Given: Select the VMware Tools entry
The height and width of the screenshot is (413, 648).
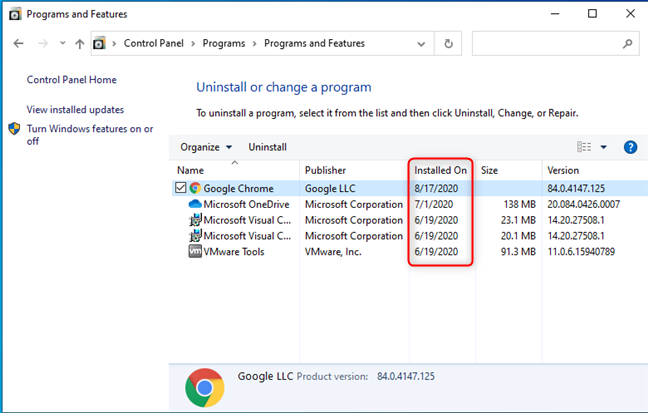Looking at the screenshot, I should click(x=234, y=252).
